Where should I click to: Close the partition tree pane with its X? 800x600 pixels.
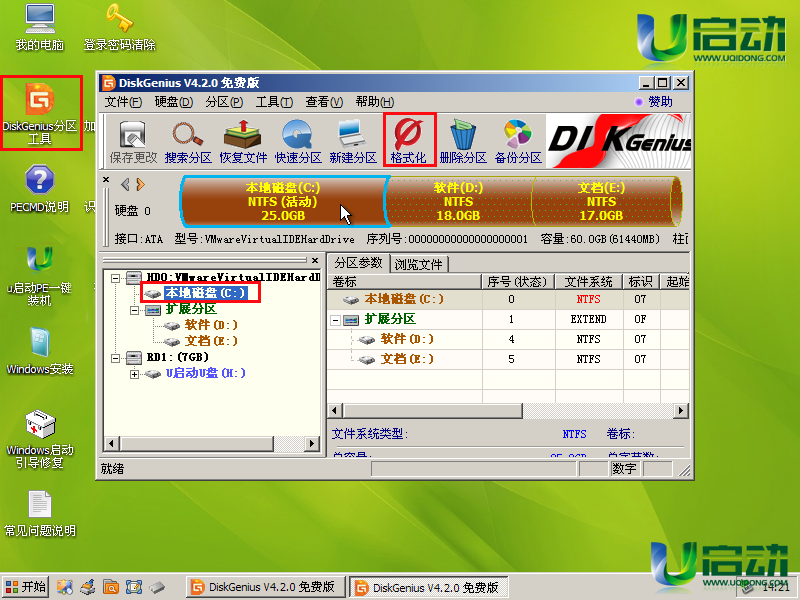coord(315,260)
